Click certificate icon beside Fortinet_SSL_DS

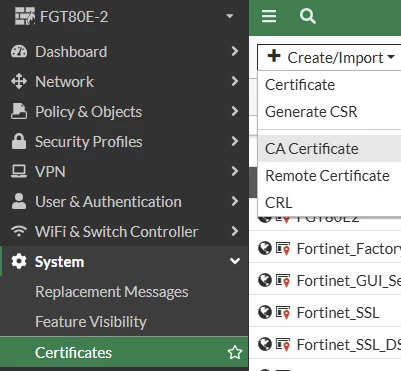click(283, 344)
